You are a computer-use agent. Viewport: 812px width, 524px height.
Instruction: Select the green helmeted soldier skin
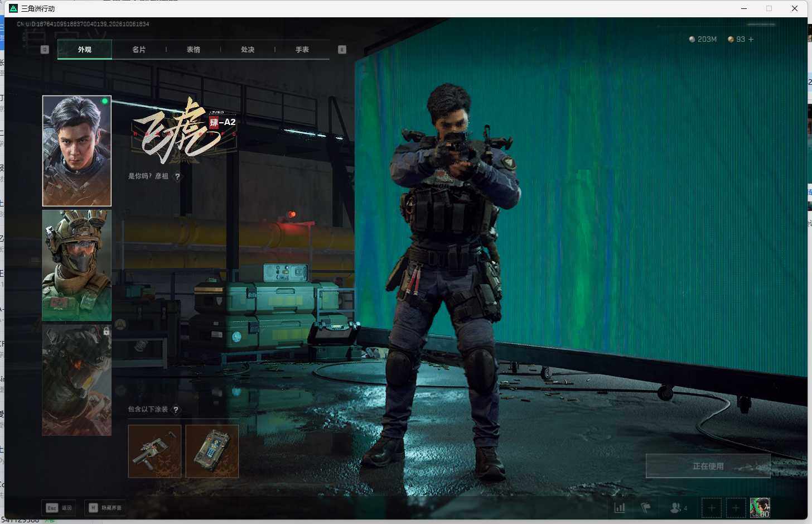pyautogui.click(x=77, y=266)
